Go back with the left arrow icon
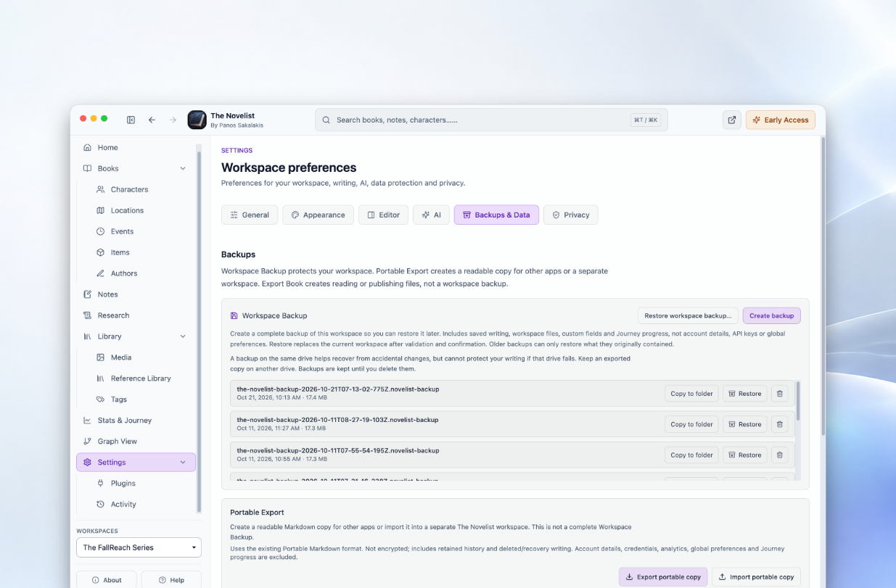 pos(152,120)
